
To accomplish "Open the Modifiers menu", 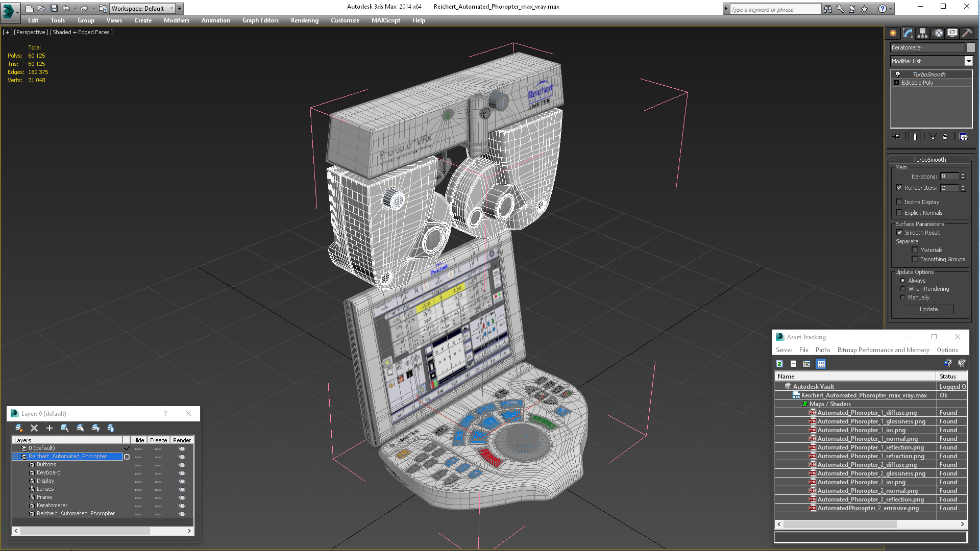I will [x=176, y=20].
